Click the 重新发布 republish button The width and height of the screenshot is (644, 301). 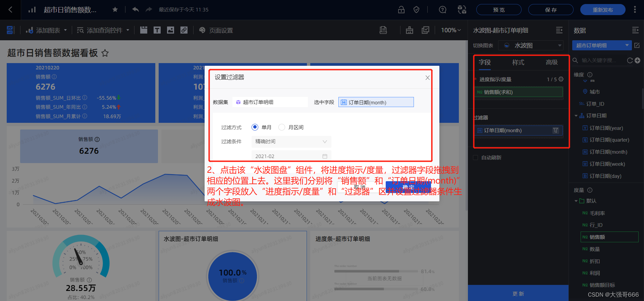(x=603, y=10)
